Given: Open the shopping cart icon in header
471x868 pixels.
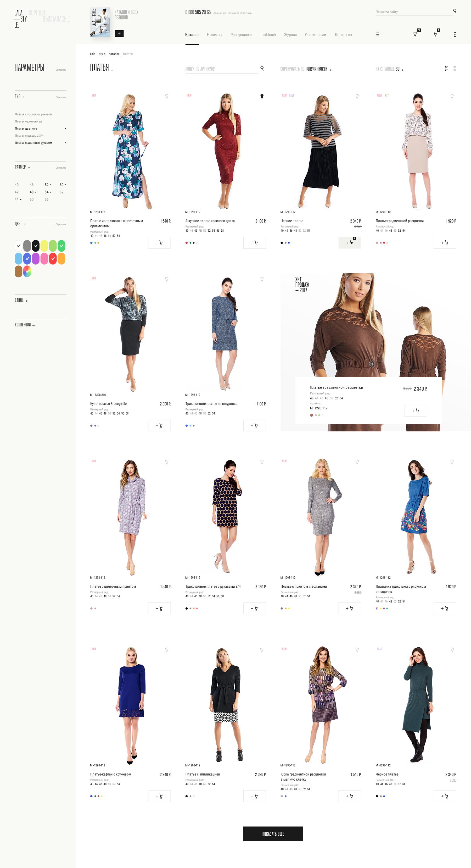Looking at the screenshot, I should point(435,34).
